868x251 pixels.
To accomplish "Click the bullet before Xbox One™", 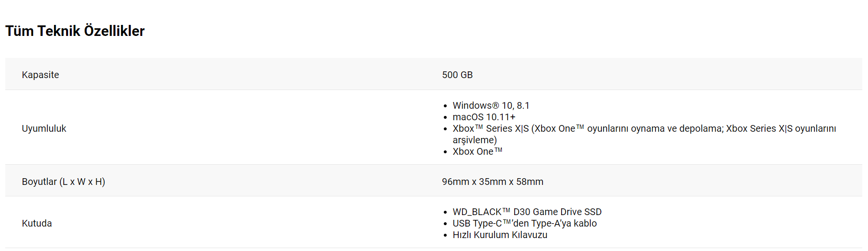I will coord(445,152).
